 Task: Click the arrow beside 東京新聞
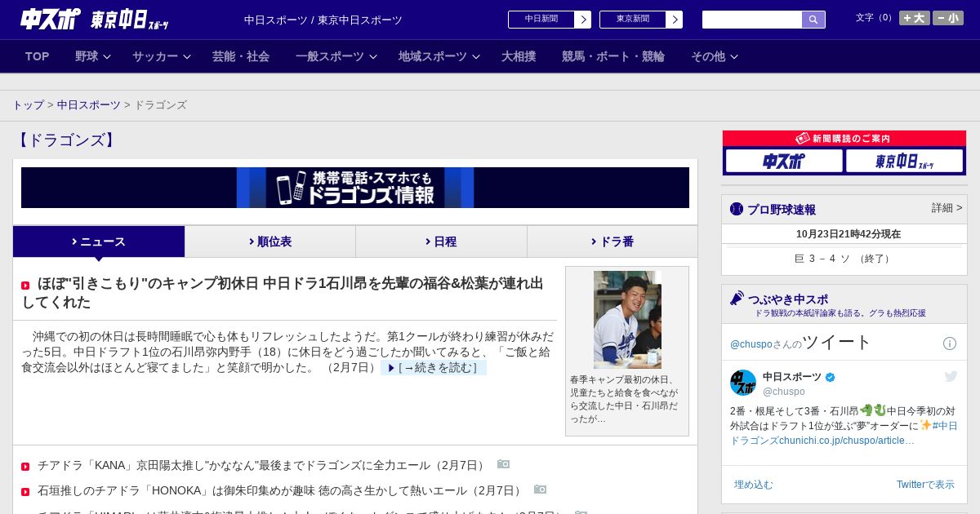coord(675,20)
